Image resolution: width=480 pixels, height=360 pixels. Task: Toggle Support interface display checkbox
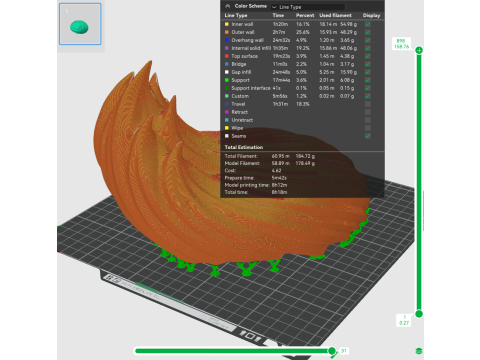pos(368,88)
